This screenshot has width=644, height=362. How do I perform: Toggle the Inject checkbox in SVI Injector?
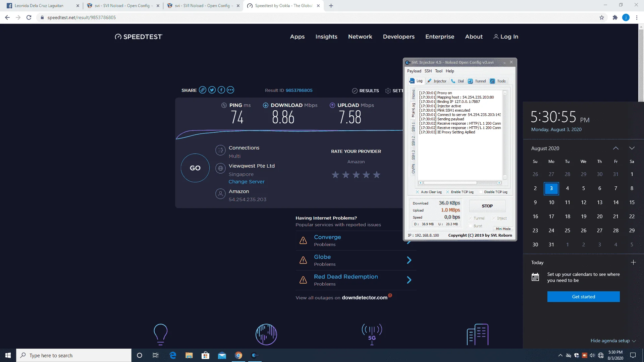(494, 218)
